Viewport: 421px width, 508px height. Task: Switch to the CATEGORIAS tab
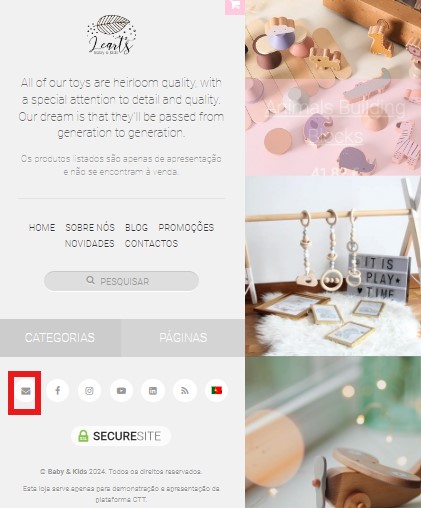pos(60,338)
